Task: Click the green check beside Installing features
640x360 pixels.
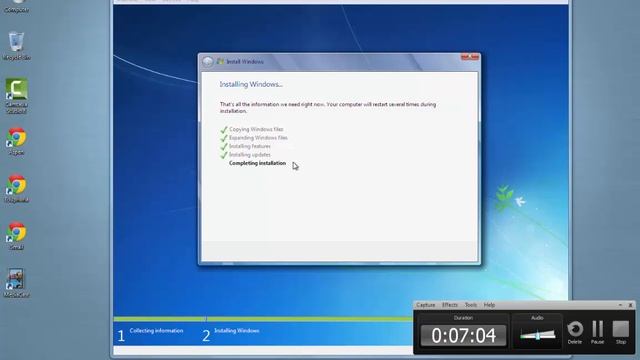Action: tap(224, 147)
